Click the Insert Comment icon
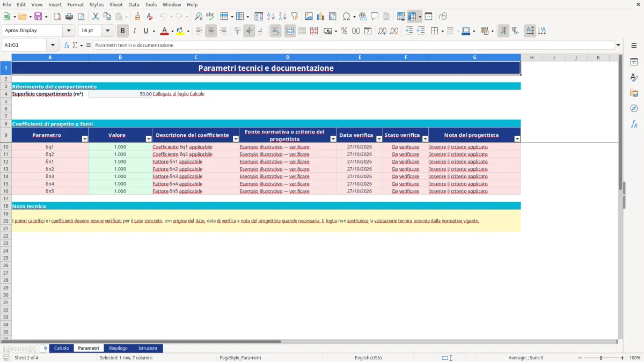The height and width of the screenshot is (362, 644). click(374, 17)
